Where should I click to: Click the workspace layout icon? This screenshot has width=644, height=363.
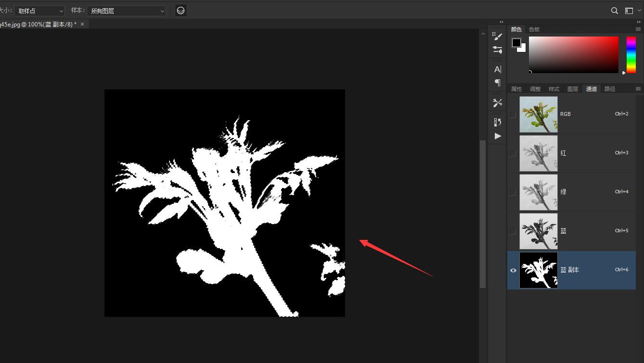[629, 11]
